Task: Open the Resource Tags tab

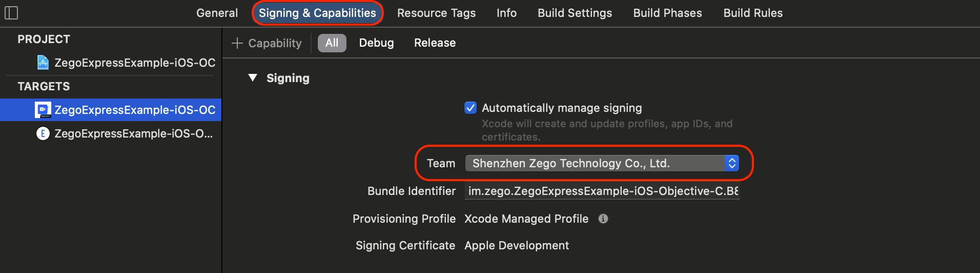Action: 436,13
